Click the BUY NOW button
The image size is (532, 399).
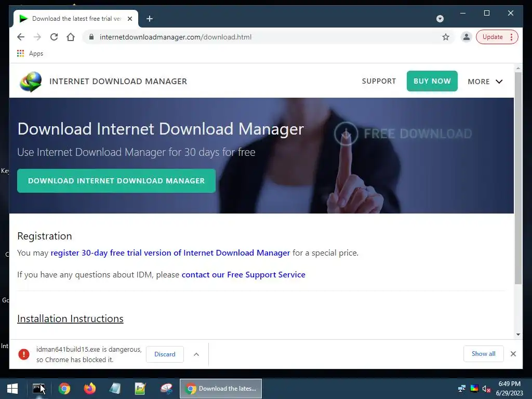432,81
